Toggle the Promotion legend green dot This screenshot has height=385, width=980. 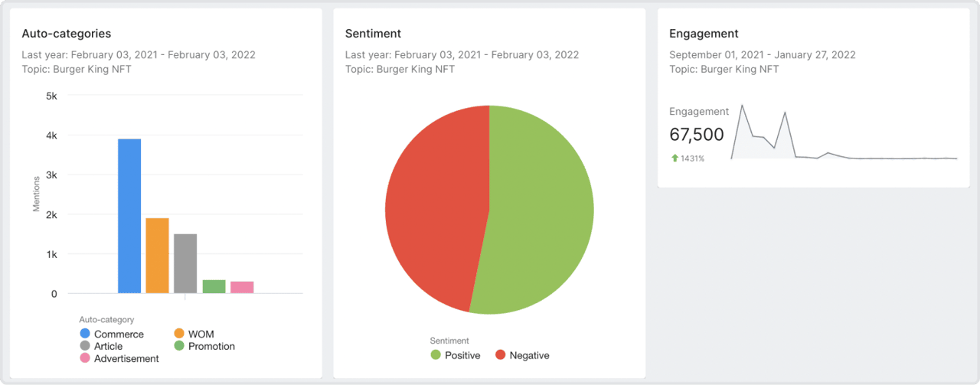[179, 346]
